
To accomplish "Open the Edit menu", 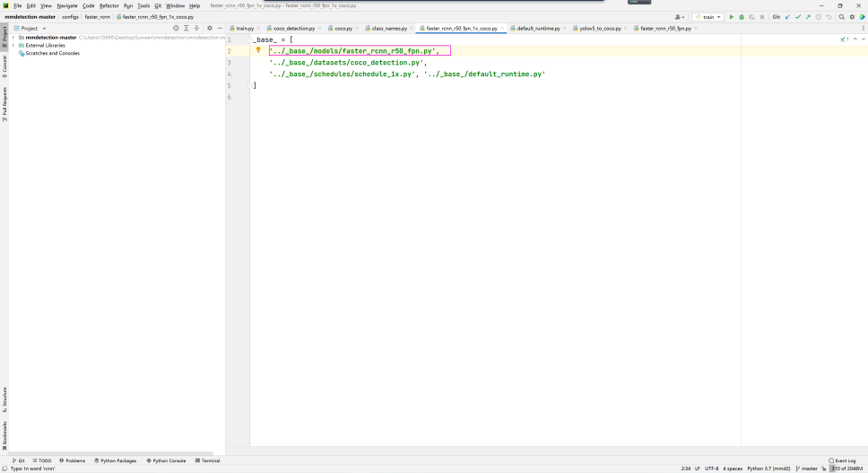I will pyautogui.click(x=31, y=5).
